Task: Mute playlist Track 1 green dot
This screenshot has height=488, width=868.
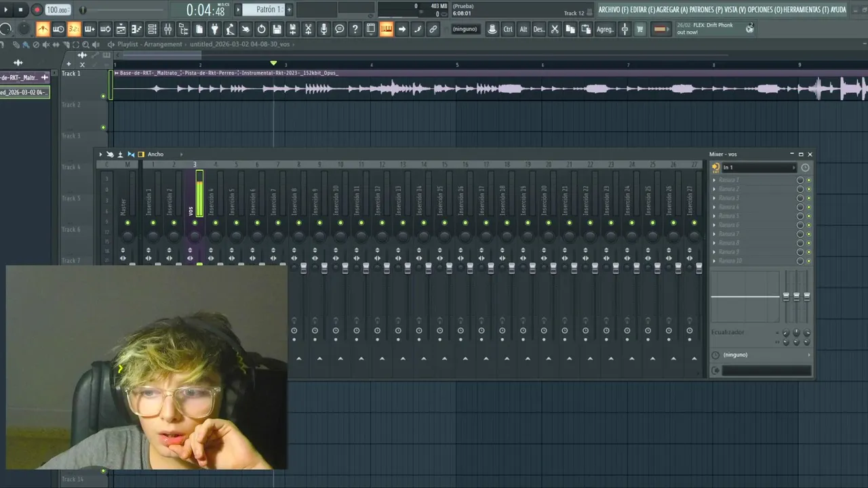Action: click(x=103, y=96)
